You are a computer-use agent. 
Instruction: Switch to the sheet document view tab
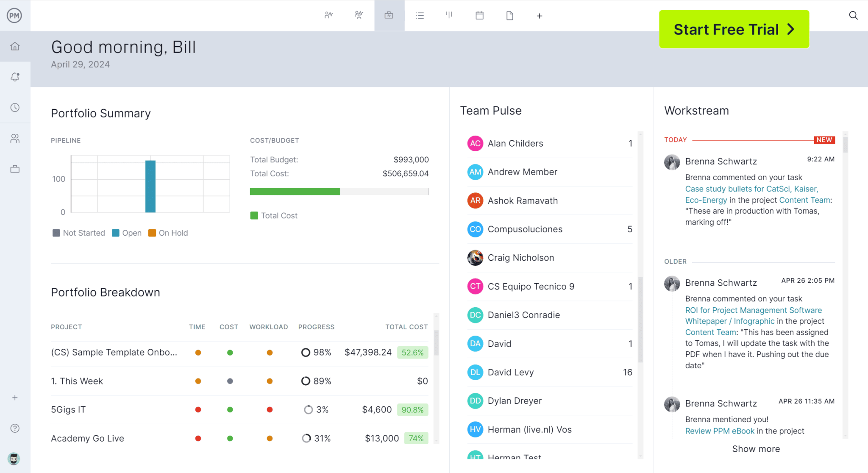tap(510, 15)
